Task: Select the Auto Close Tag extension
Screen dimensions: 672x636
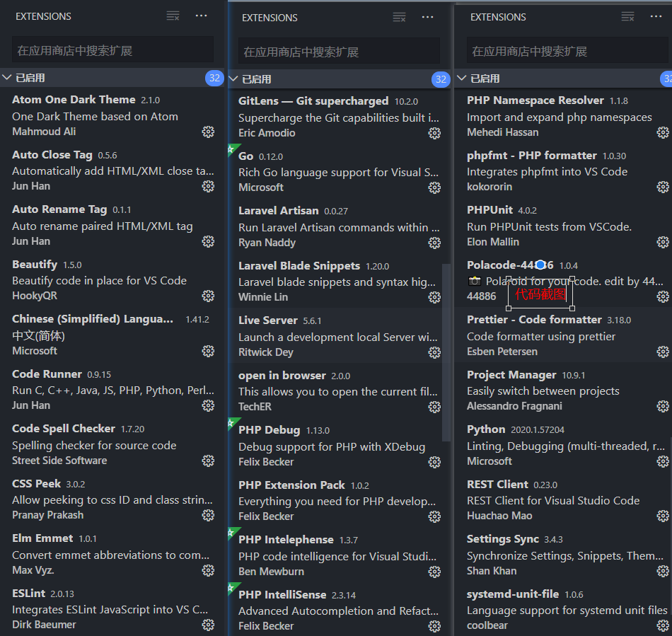Action: pos(112,170)
